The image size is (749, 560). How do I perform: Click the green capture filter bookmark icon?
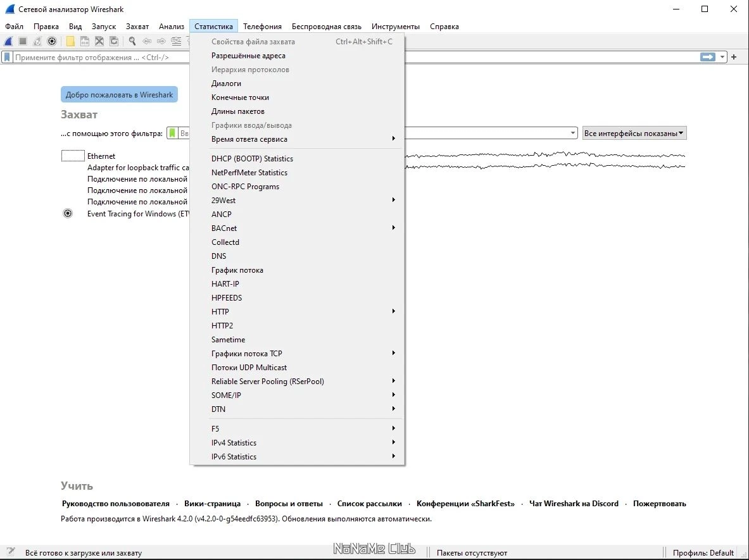[x=172, y=133]
